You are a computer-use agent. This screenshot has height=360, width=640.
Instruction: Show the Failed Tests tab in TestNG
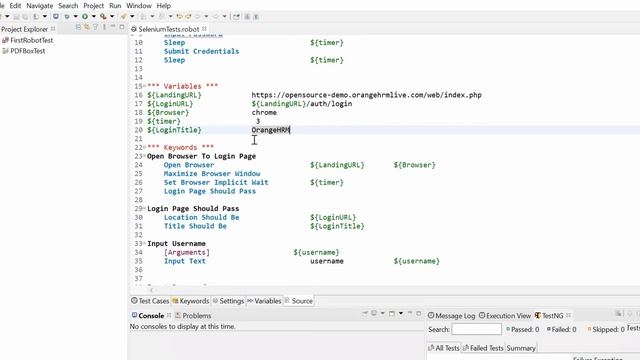click(483, 348)
